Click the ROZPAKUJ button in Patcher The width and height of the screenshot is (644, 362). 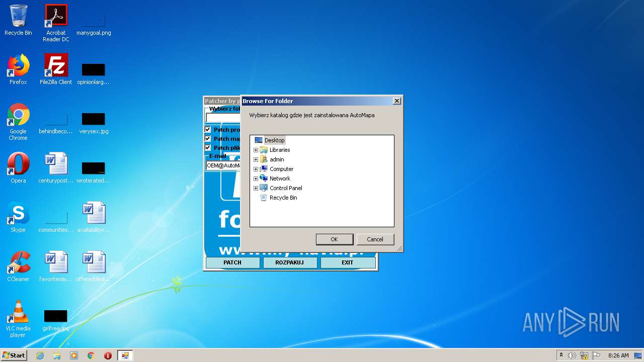click(x=290, y=262)
